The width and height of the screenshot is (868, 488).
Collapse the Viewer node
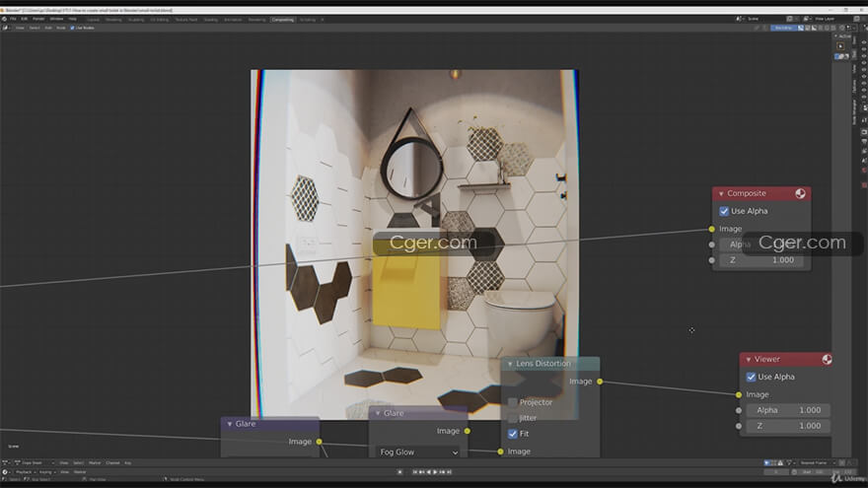748,360
